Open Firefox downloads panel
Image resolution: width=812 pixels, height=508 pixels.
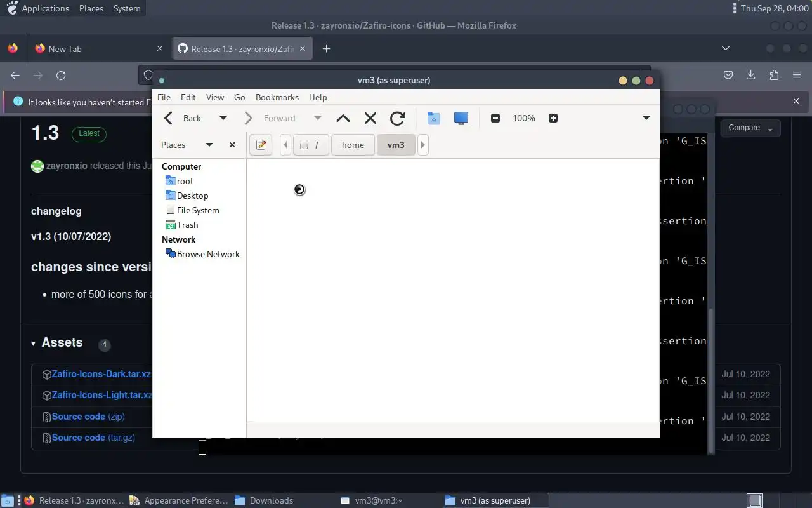(x=751, y=75)
